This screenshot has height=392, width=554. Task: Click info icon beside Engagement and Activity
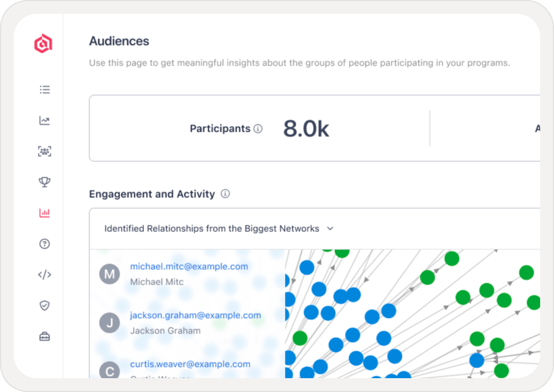[x=225, y=194]
